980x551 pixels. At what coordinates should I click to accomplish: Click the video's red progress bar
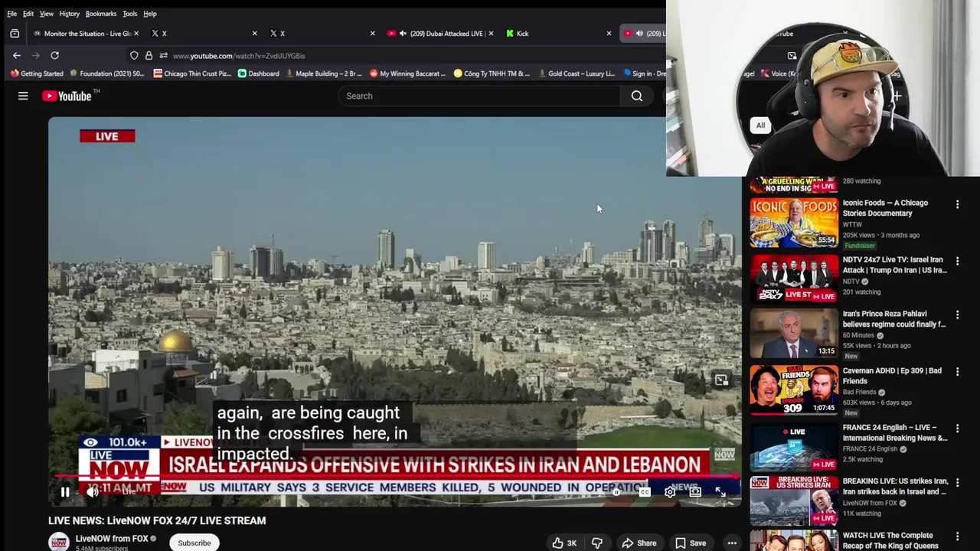[395, 477]
